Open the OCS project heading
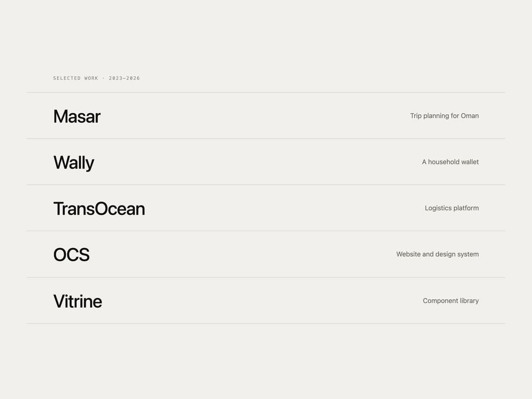Viewport: 532px width, 399px height. [x=71, y=255]
